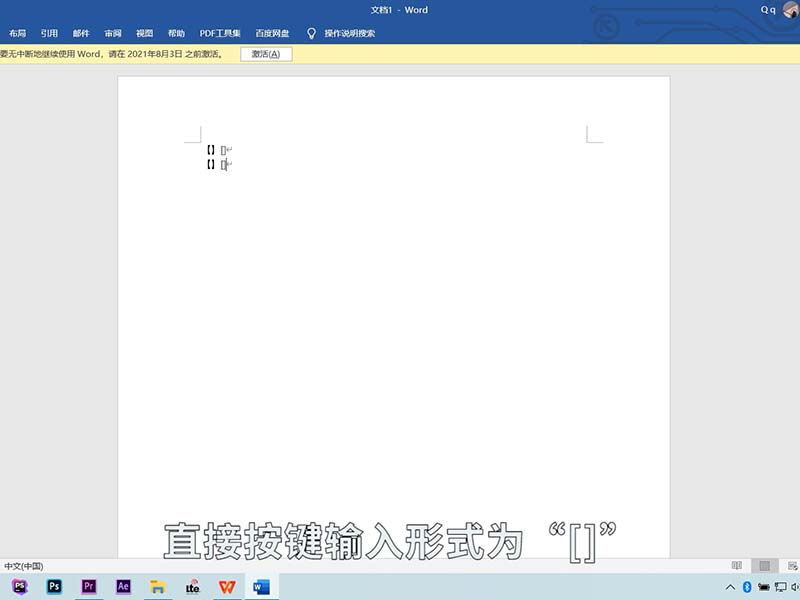
Task: Open the 布局 ribbon tab
Action: pos(17,33)
